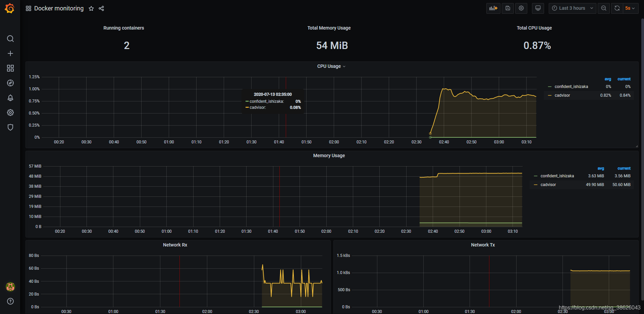Click the Network Tx panel title
The width and height of the screenshot is (644, 314).
[483, 245]
